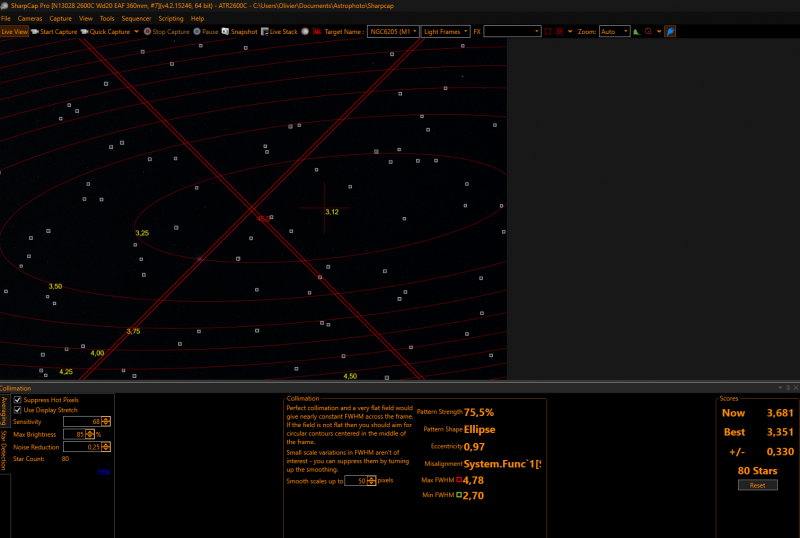Click the red magnifier focus icon

(x=648, y=32)
